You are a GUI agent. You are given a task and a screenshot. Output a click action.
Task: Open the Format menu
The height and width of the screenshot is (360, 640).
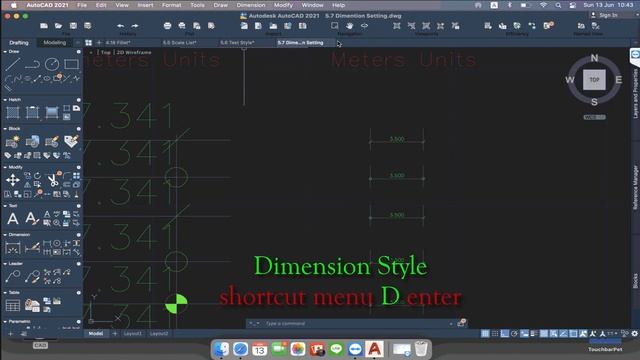point(171,5)
